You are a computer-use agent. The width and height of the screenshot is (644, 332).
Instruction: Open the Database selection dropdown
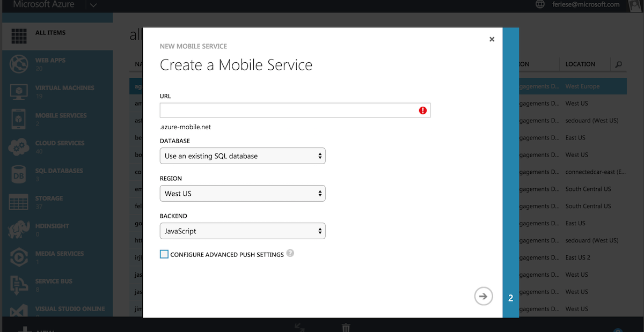pyautogui.click(x=243, y=156)
